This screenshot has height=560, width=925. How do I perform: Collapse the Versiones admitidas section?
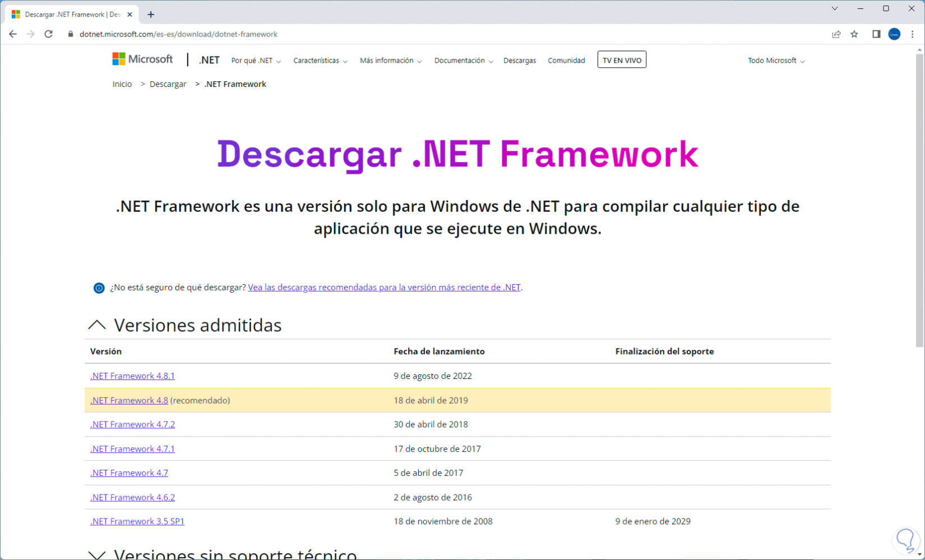click(x=97, y=325)
